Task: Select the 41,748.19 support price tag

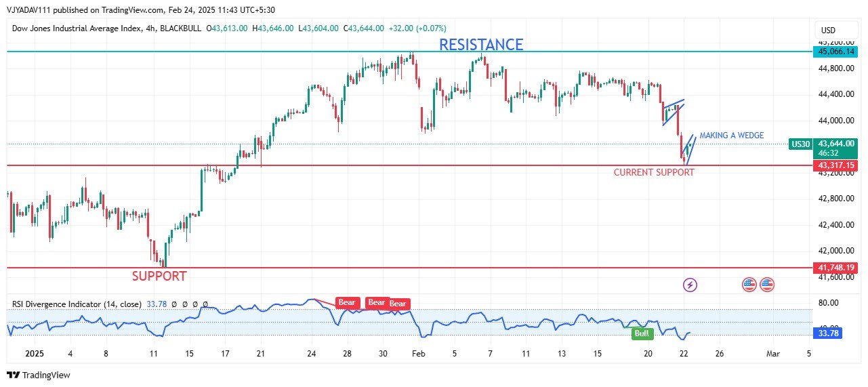Action: tap(836, 268)
